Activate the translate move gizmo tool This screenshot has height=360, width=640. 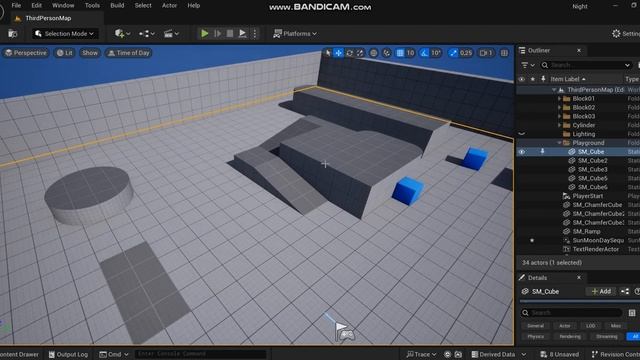click(x=338, y=53)
